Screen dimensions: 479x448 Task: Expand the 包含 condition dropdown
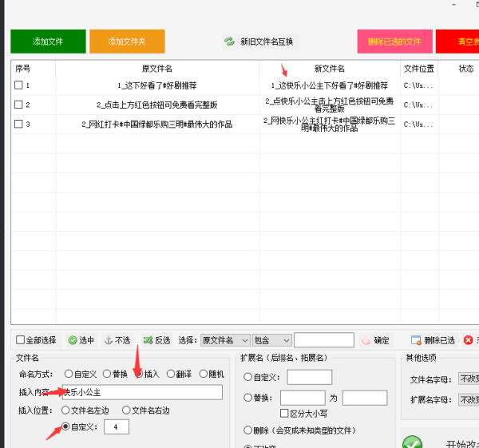(x=271, y=340)
